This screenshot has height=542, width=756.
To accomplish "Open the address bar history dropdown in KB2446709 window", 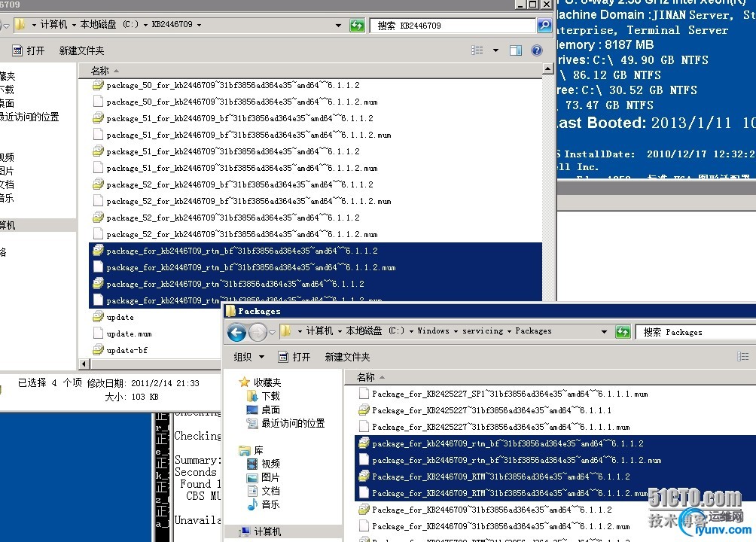I will click(338, 25).
